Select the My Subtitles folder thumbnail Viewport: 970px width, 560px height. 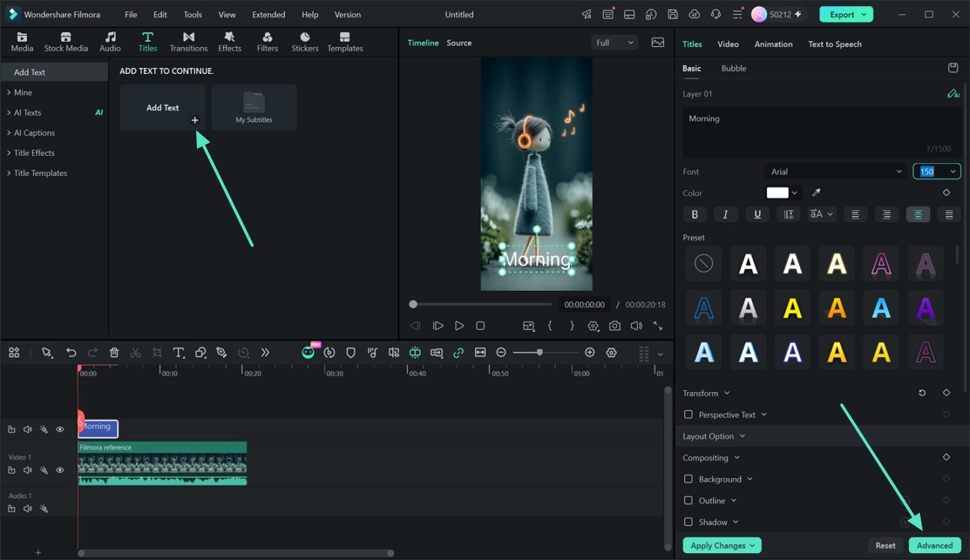point(254,107)
